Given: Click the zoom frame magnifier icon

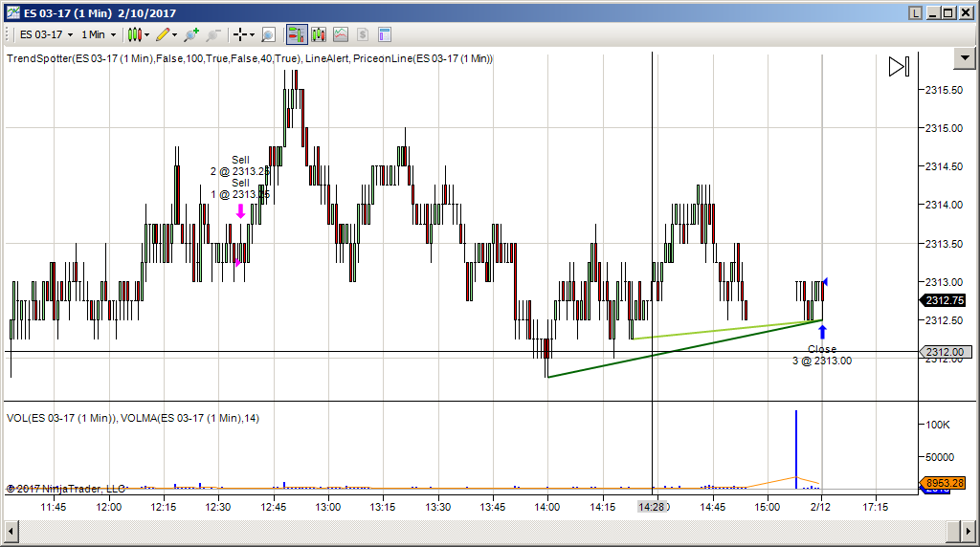Looking at the screenshot, I should coord(268,35).
